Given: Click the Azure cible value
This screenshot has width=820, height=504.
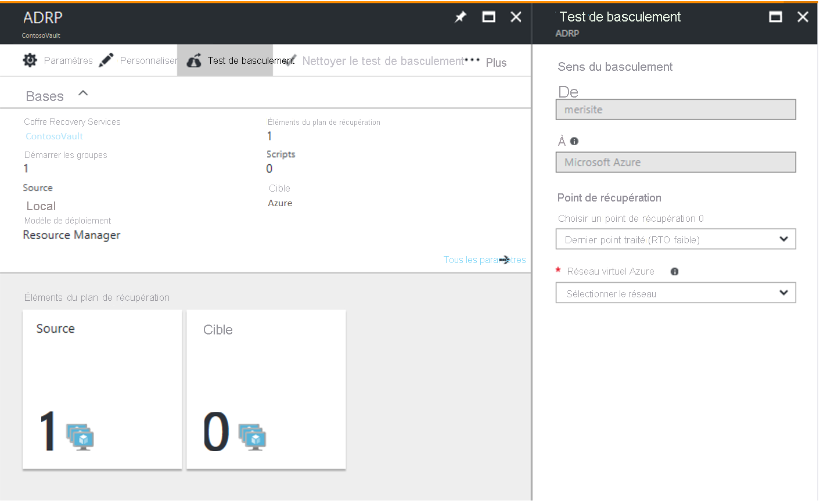Looking at the screenshot, I should (x=280, y=203).
